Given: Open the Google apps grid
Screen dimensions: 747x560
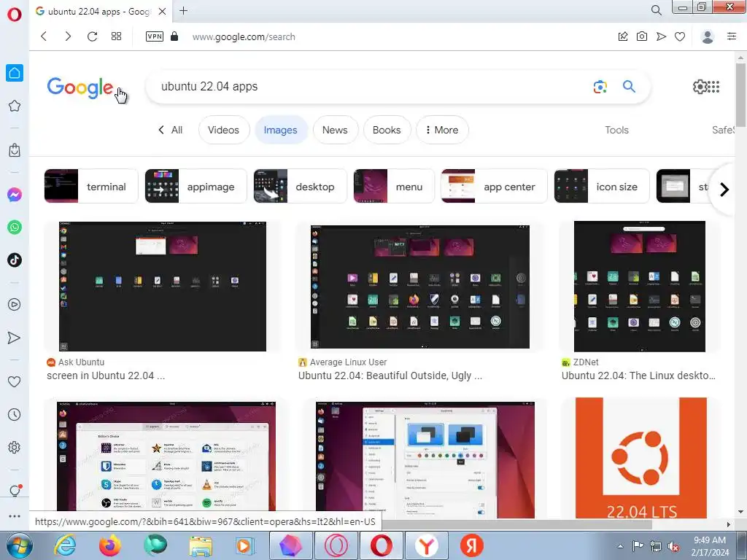Looking at the screenshot, I should tap(713, 87).
